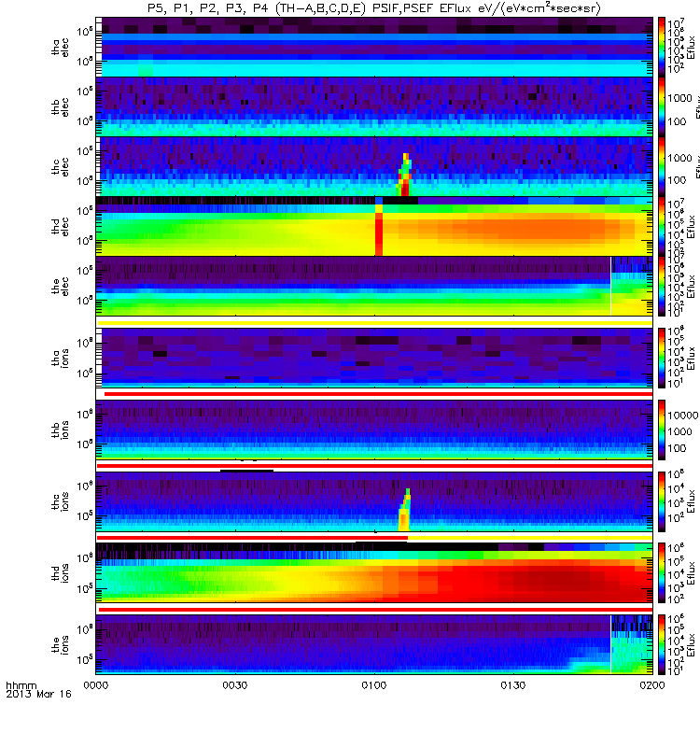Click the 'thb elec' panel label

(60, 107)
